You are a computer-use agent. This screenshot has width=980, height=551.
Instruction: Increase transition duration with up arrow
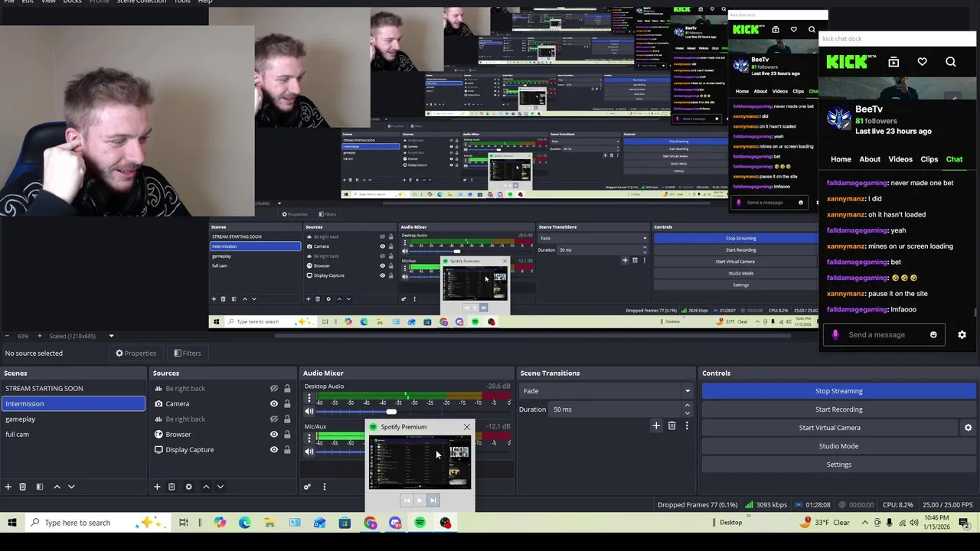tap(687, 406)
